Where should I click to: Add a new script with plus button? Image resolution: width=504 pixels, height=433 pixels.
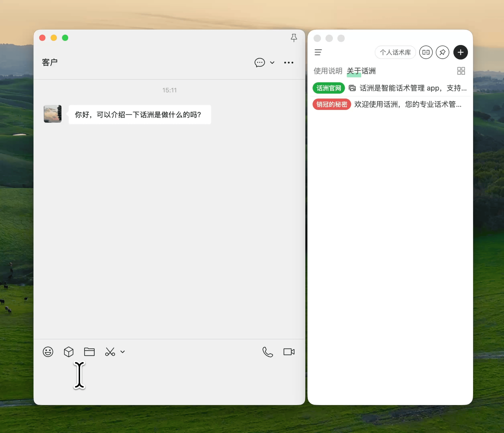(x=460, y=52)
